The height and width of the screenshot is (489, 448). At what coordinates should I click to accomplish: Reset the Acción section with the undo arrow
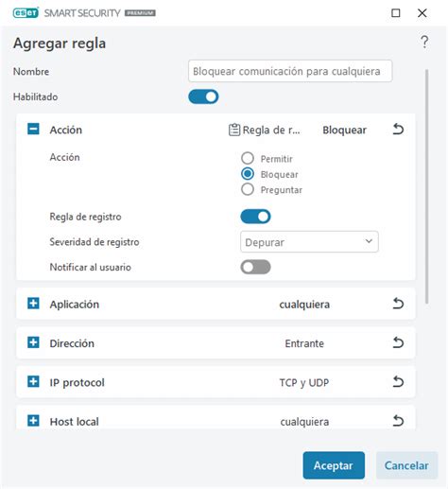pos(398,130)
